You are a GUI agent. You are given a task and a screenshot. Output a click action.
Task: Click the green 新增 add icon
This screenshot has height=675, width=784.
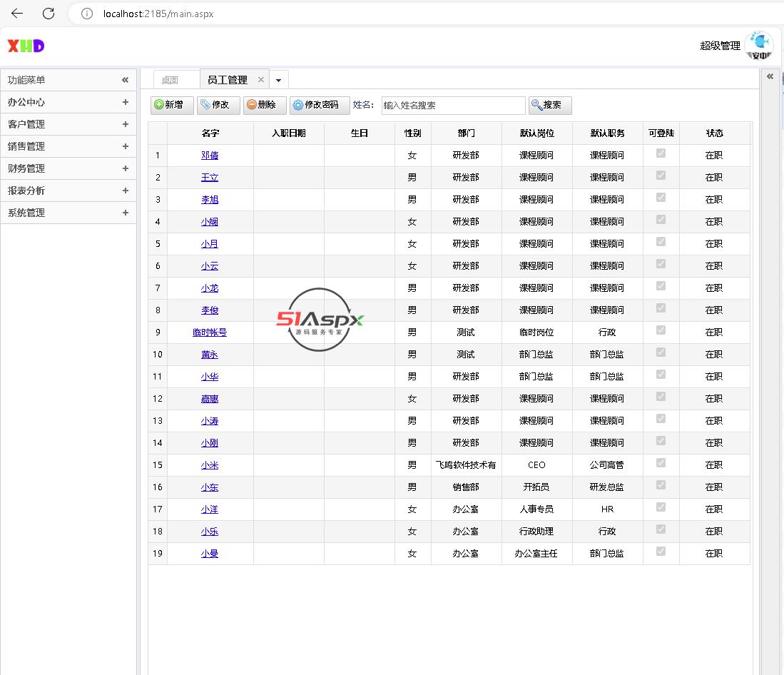(159, 105)
